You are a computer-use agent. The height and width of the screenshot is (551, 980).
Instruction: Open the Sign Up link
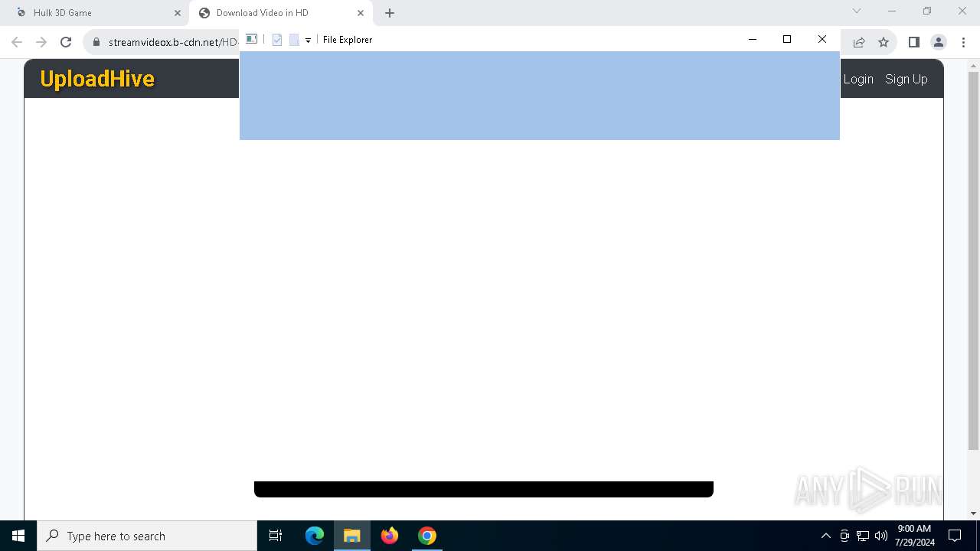pos(906,79)
